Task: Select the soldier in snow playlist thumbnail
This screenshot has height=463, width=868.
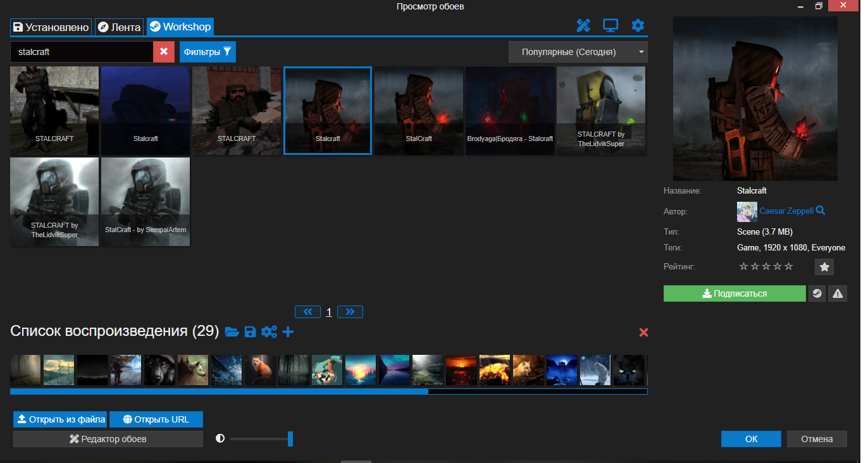Action: (125, 370)
